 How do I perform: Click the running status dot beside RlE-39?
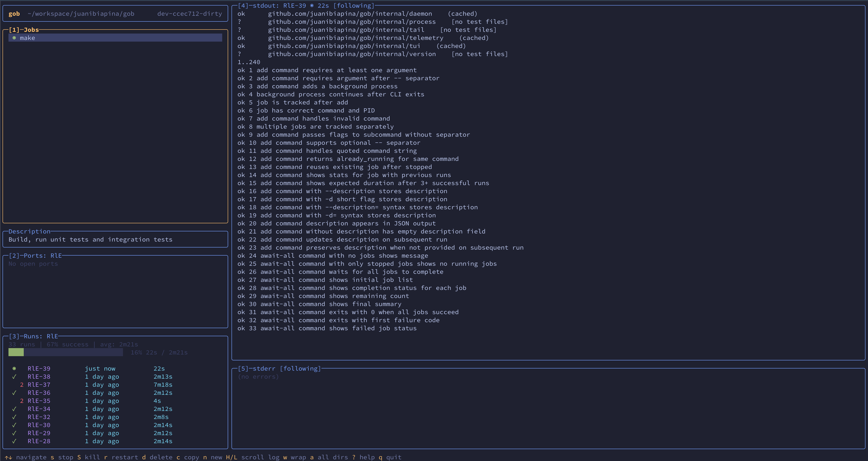pos(14,369)
